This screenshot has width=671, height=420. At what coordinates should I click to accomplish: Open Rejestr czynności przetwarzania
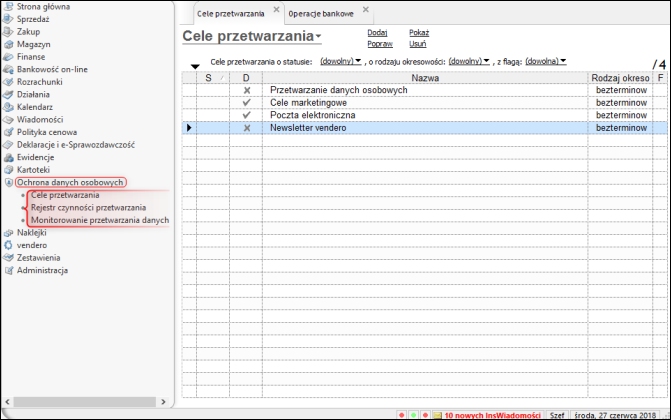tap(89, 207)
